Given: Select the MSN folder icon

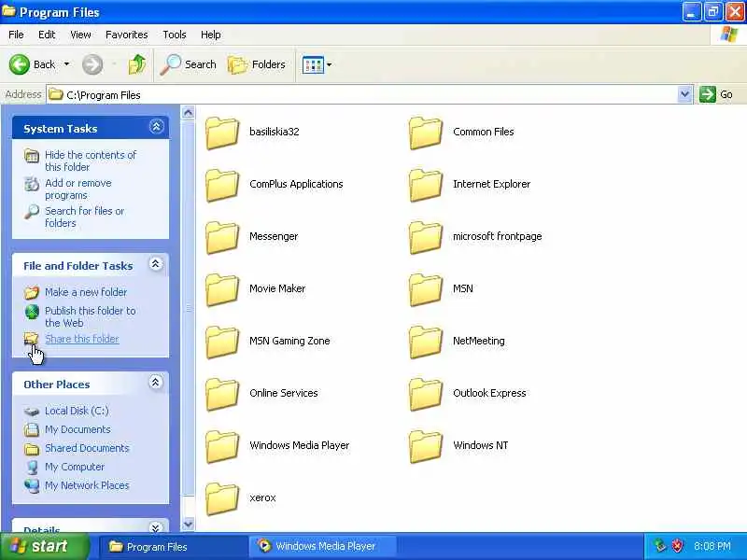Looking at the screenshot, I should tap(426, 290).
